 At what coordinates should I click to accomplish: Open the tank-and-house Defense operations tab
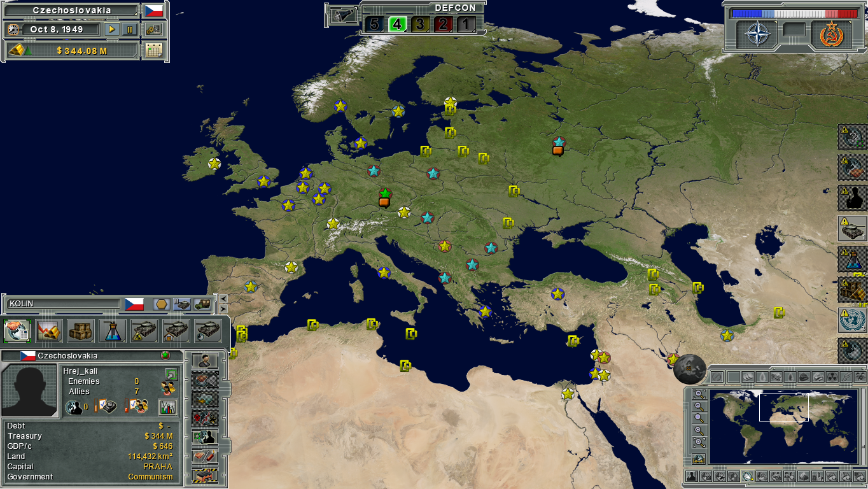(x=176, y=330)
